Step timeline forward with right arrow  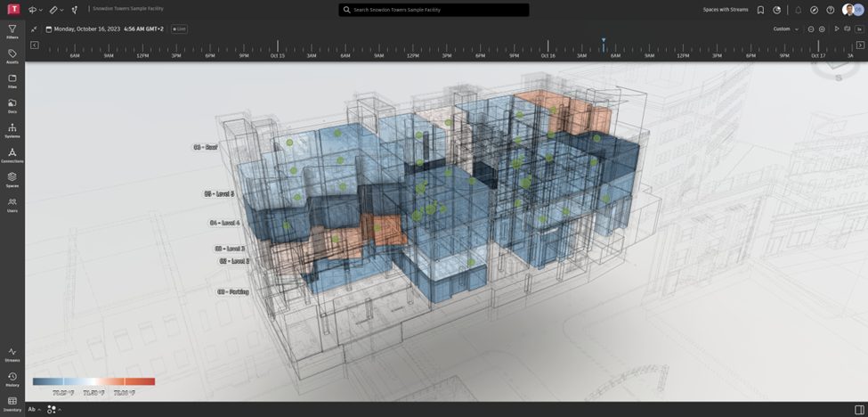pos(860,45)
